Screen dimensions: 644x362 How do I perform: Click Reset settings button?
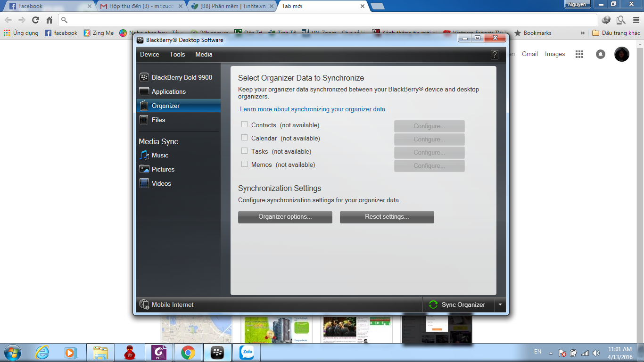click(x=387, y=217)
